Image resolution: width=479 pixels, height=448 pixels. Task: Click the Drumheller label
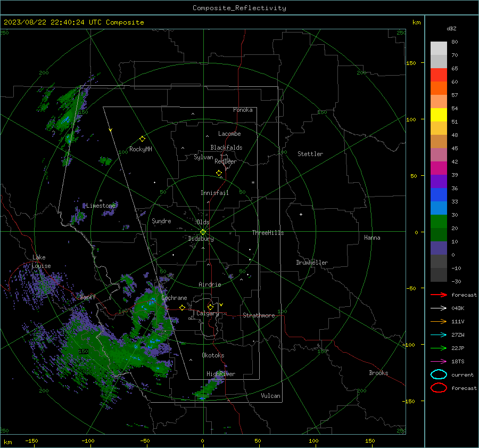312,263
